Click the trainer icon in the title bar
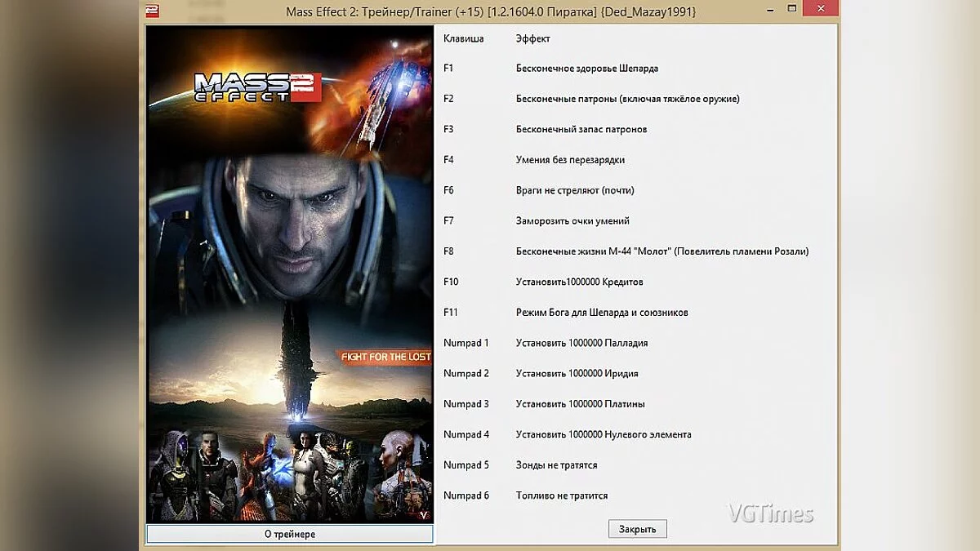Screen dimensions: 980x551 (x=151, y=10)
